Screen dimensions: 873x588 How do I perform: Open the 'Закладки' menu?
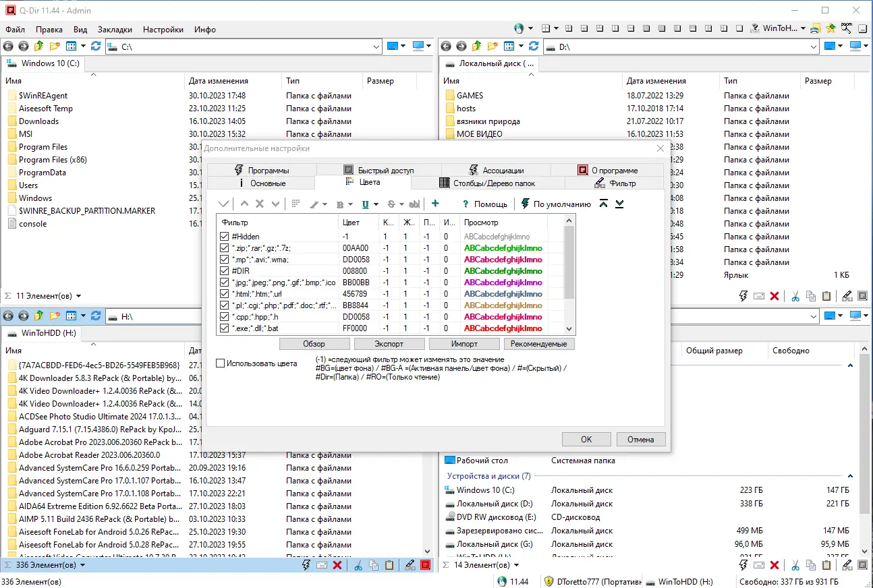click(115, 30)
